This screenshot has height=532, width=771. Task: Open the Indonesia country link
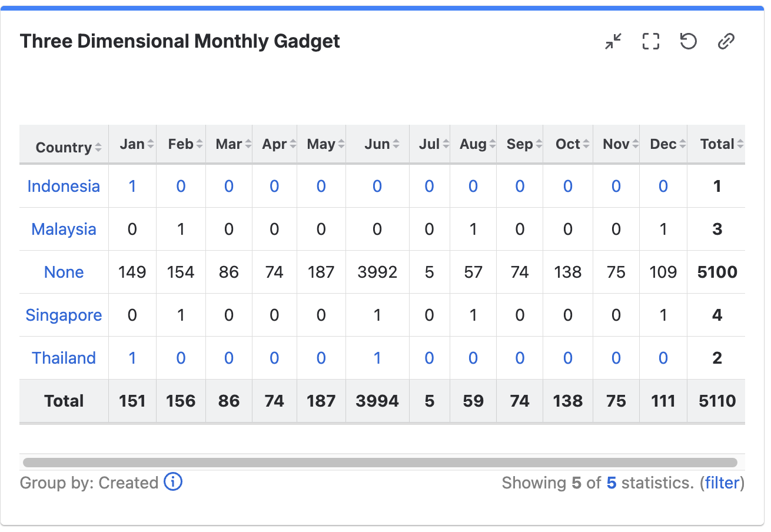pos(64,186)
